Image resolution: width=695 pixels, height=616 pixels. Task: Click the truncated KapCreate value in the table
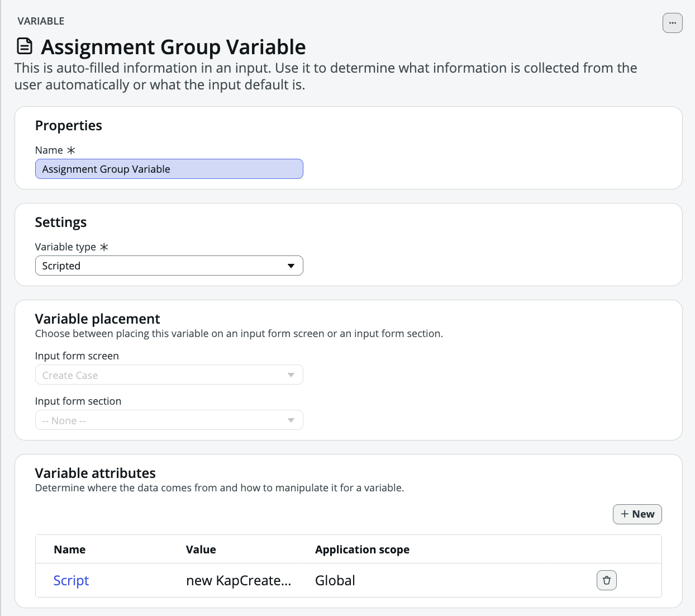pyautogui.click(x=239, y=580)
